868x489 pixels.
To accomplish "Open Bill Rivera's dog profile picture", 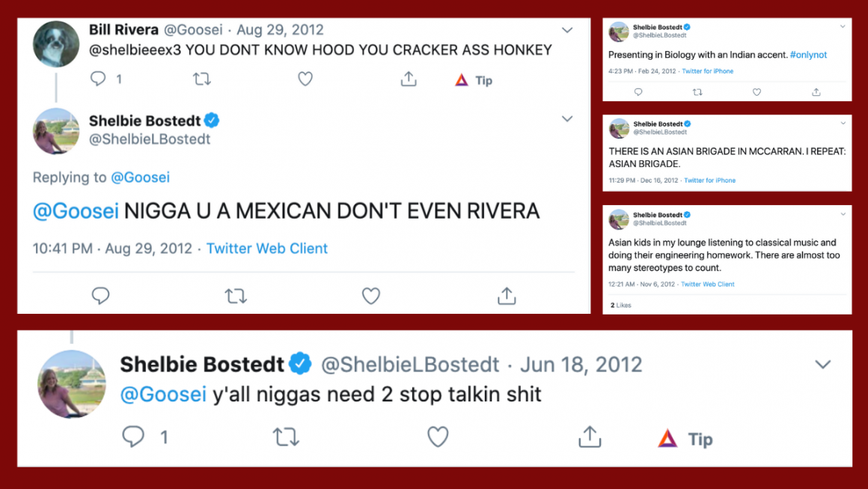I will 56,43.
